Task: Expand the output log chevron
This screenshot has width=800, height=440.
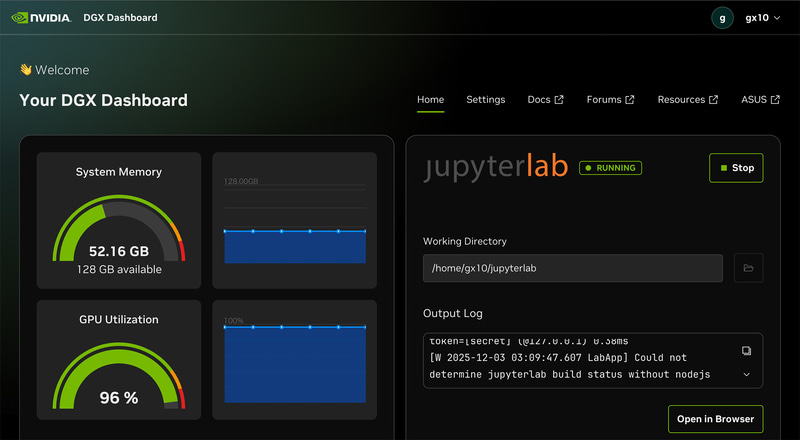Action: pos(746,375)
